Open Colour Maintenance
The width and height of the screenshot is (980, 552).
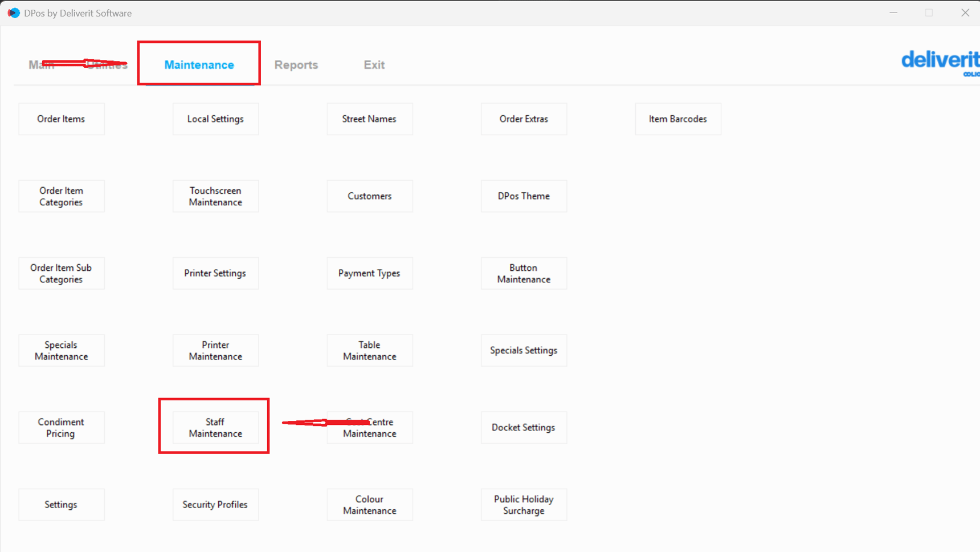369,505
